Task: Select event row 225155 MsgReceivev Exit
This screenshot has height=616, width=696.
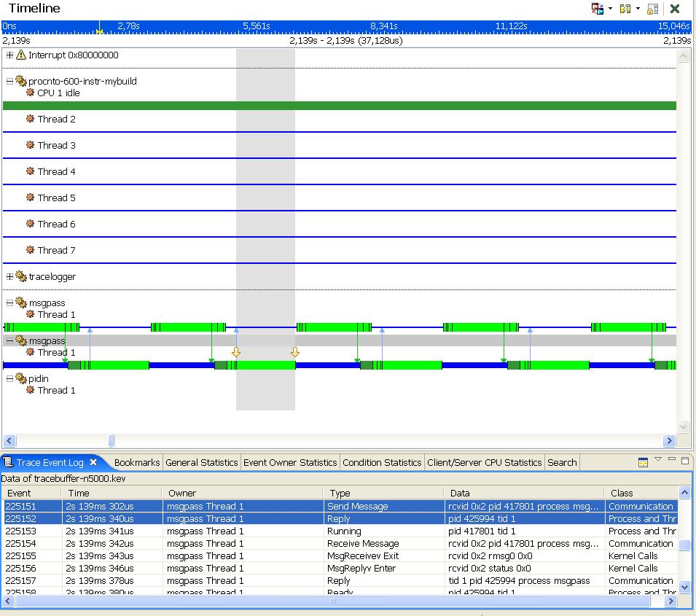Action: [x=340, y=555]
